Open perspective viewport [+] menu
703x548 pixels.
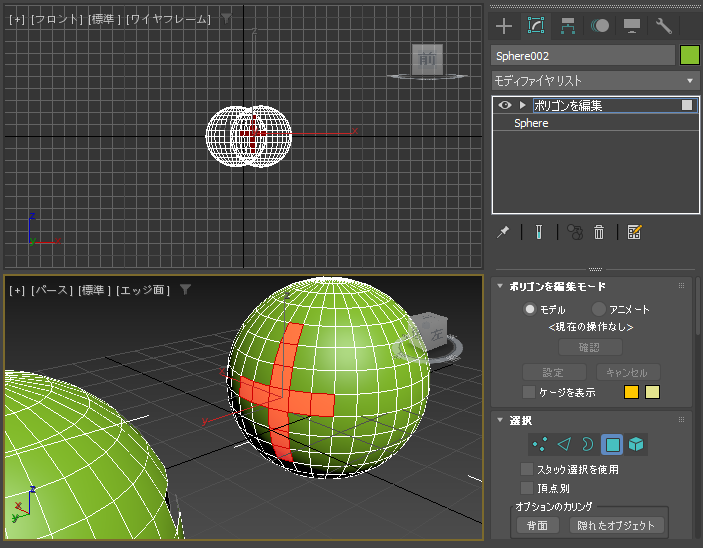17,291
